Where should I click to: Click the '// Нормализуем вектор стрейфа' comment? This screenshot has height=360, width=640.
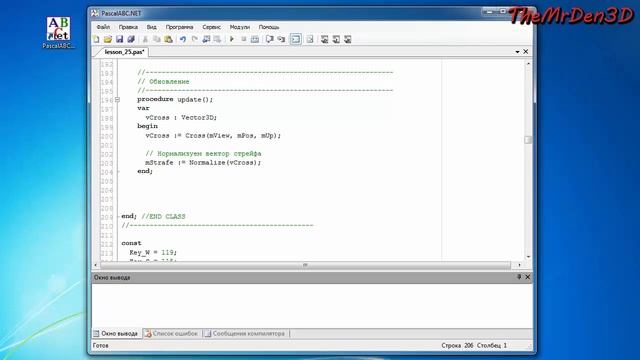[203, 153]
